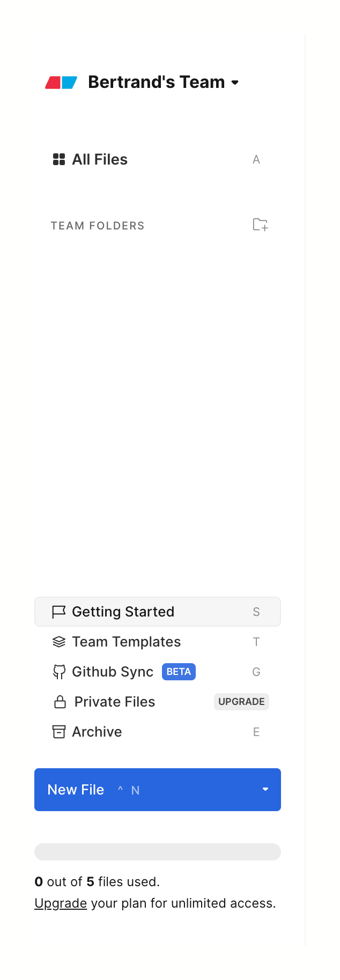Click the BETA badge next to Github Sync
The height and width of the screenshot is (980, 340).
(179, 671)
